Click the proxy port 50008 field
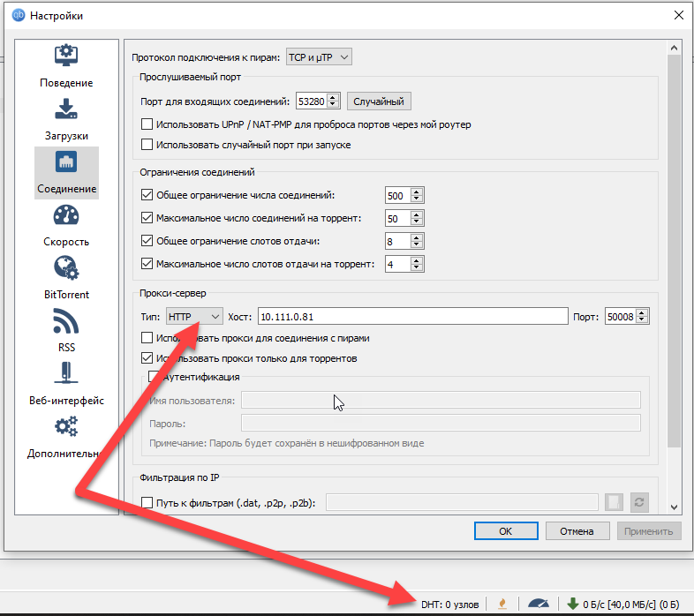 [621, 317]
